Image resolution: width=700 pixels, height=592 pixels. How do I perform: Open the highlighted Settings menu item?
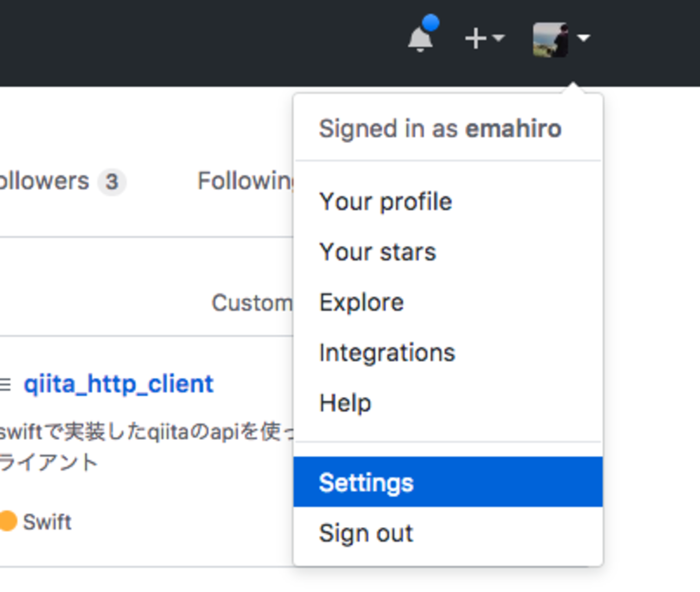point(366,483)
